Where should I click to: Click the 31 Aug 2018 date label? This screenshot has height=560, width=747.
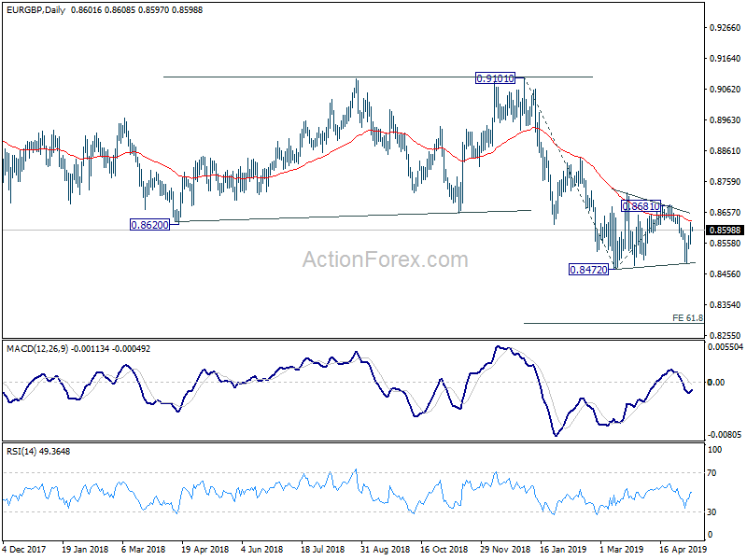[x=385, y=549]
